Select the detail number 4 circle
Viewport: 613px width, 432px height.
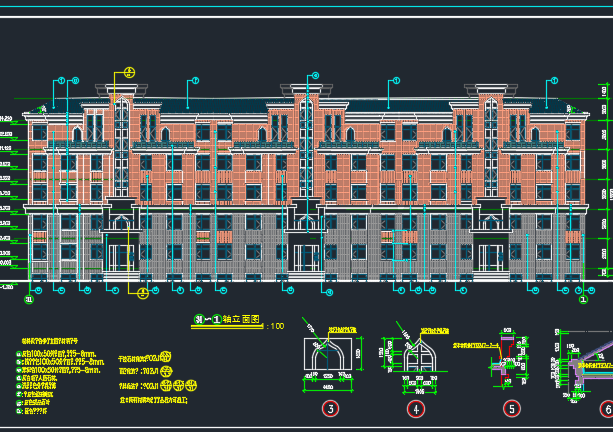pyautogui.click(x=416, y=408)
